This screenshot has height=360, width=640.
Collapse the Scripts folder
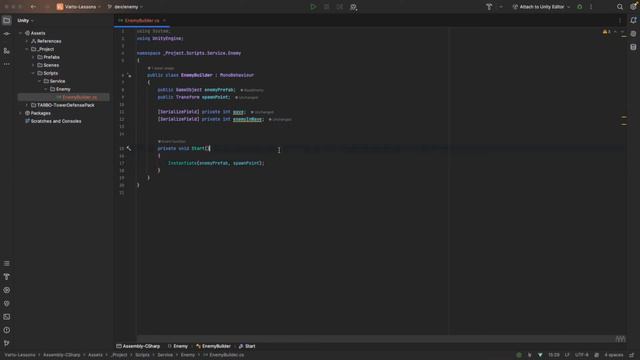tap(33, 73)
